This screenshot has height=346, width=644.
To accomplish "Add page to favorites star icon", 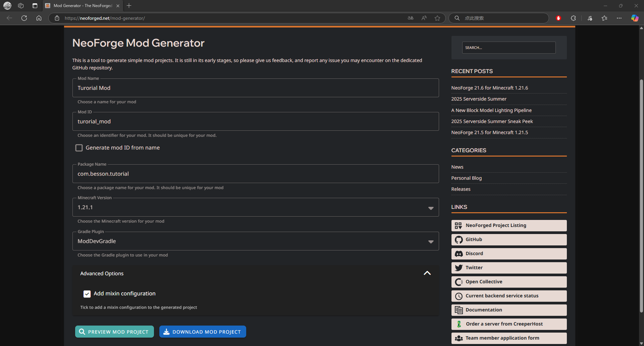I will pyautogui.click(x=437, y=18).
